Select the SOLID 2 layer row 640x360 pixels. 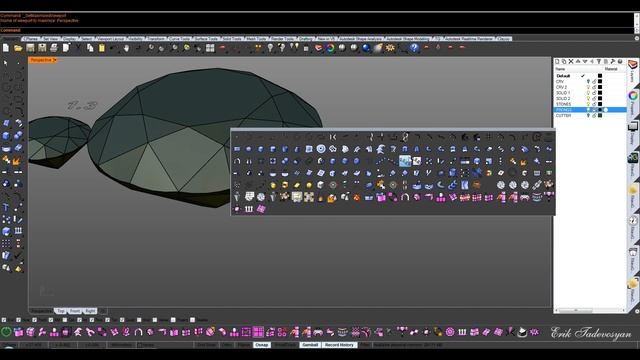coord(590,98)
